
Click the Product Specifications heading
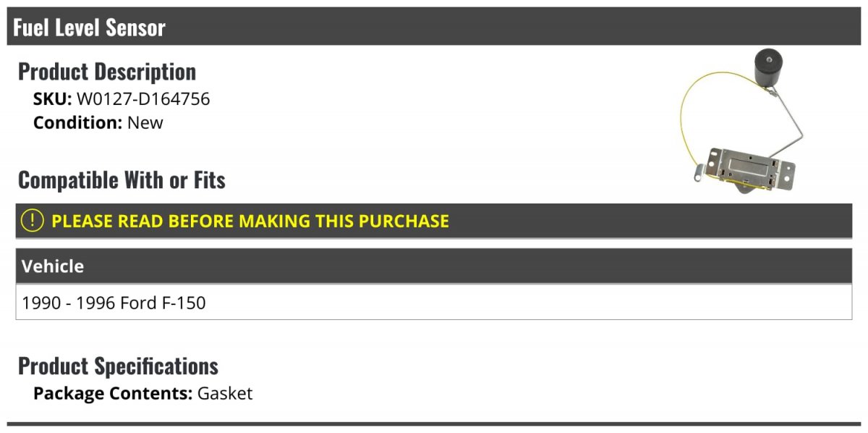tap(118, 366)
